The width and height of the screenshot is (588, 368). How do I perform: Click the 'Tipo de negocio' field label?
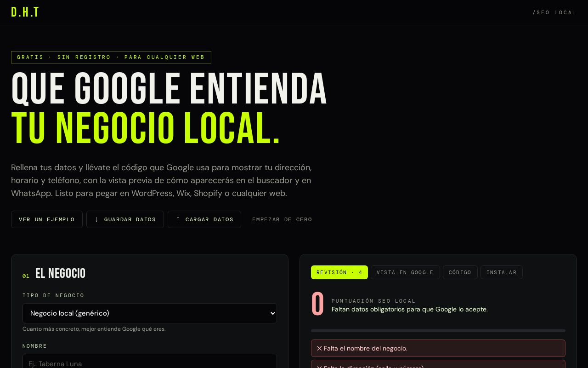53,295
